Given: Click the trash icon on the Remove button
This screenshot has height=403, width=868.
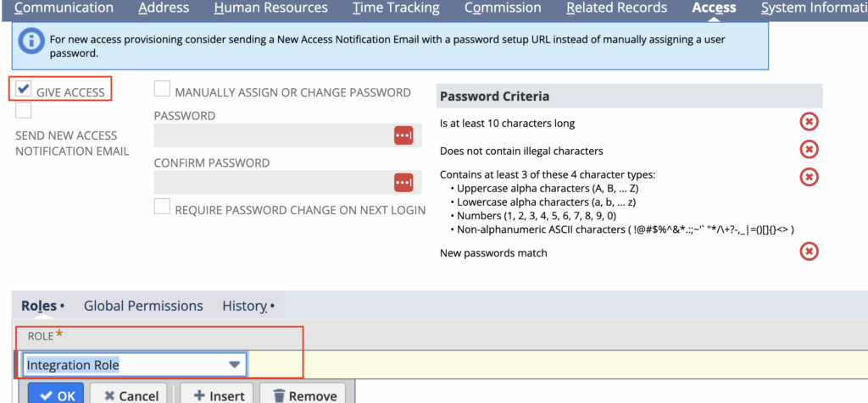Looking at the screenshot, I should click(x=280, y=395).
